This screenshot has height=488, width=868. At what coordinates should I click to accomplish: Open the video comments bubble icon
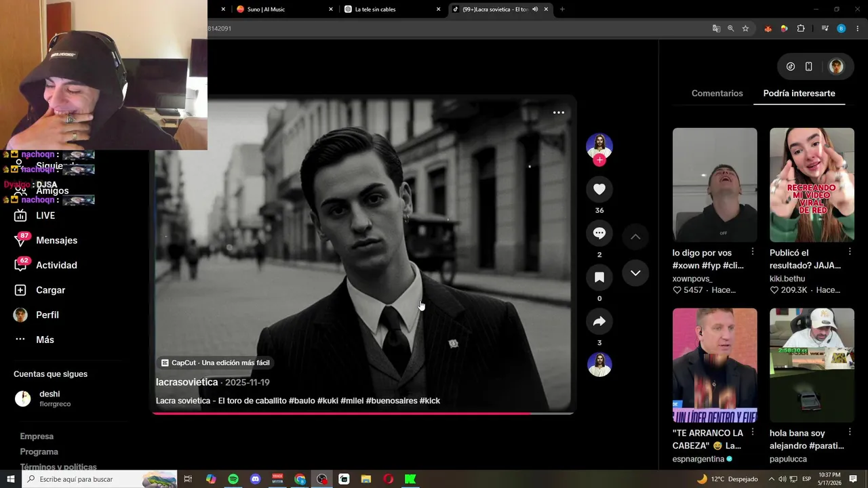click(x=599, y=233)
